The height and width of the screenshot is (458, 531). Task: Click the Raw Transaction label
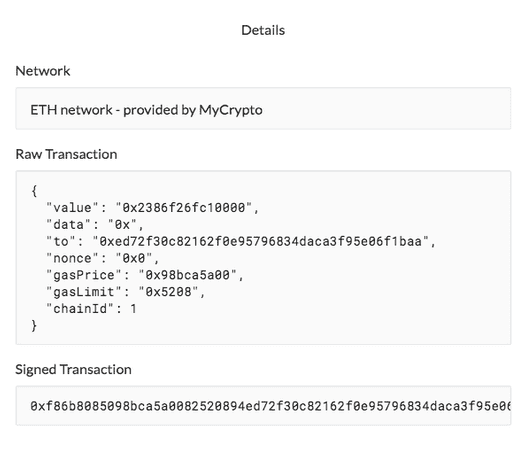pyautogui.click(x=66, y=154)
